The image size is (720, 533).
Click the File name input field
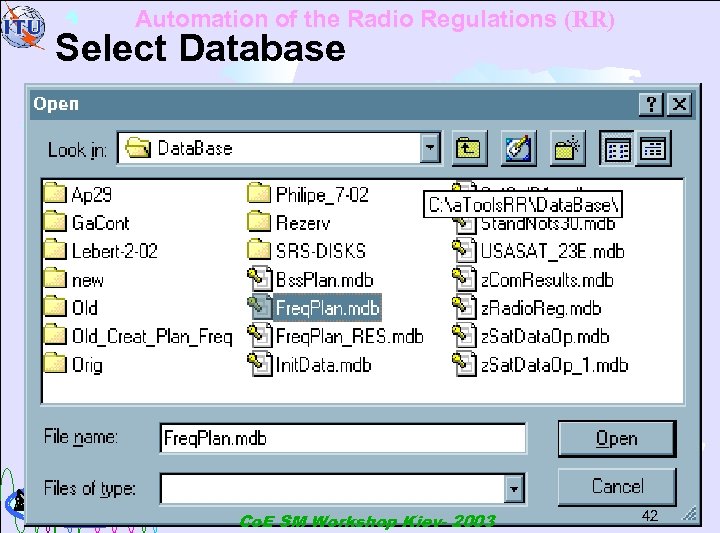[x=343, y=438]
